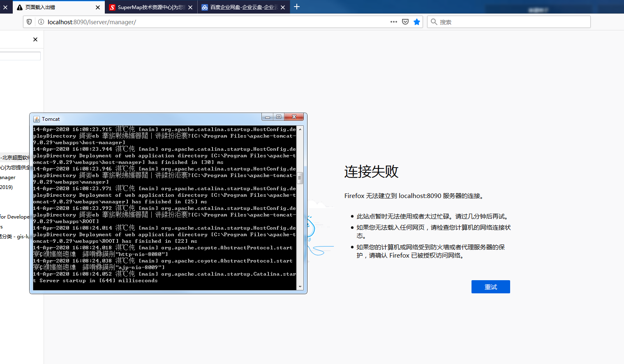Screen dimensions: 624x364
Task: Maximize the Tomcat console window
Action: tap(278, 117)
